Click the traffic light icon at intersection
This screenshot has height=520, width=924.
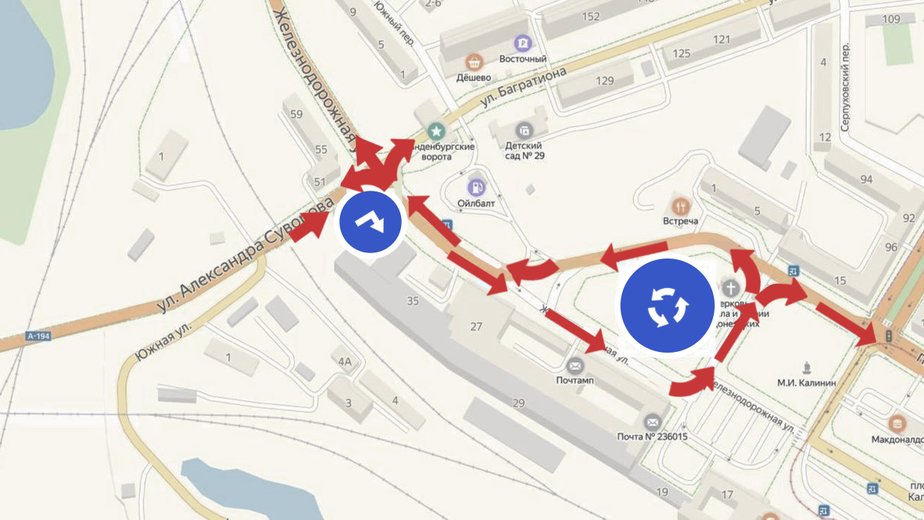(889, 337)
